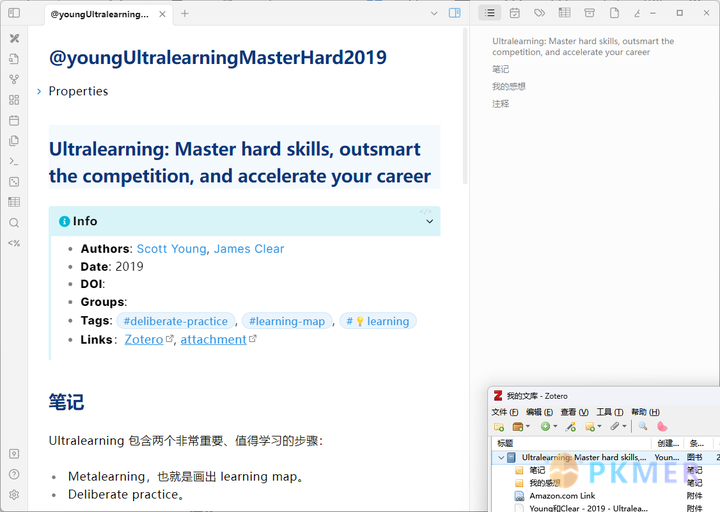Viewport: 720px width, 512px height.
Task: Open Zotero 帮助 (H) menu
Action: [x=645, y=412]
